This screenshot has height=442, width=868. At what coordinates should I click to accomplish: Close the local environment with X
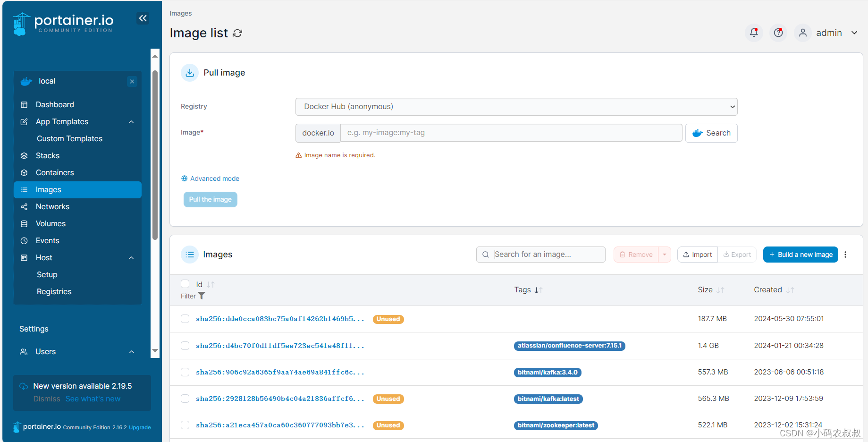click(132, 81)
